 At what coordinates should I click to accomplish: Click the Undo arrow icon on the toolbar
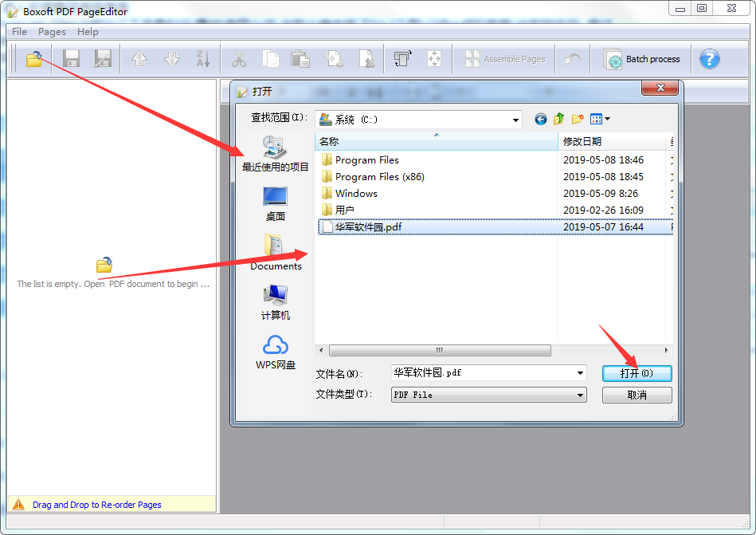click(573, 58)
